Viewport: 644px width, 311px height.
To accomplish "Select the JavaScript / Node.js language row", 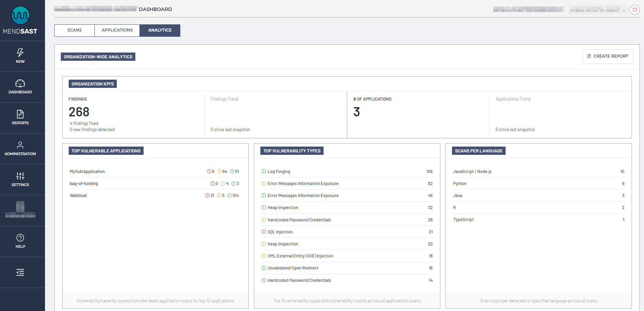I will click(472, 172).
